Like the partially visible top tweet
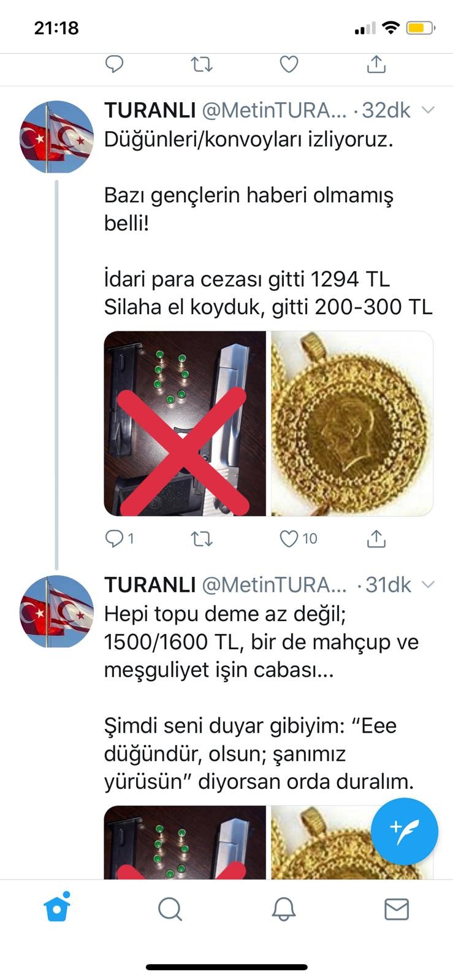Image resolution: width=453 pixels, height=980 pixels. click(289, 64)
